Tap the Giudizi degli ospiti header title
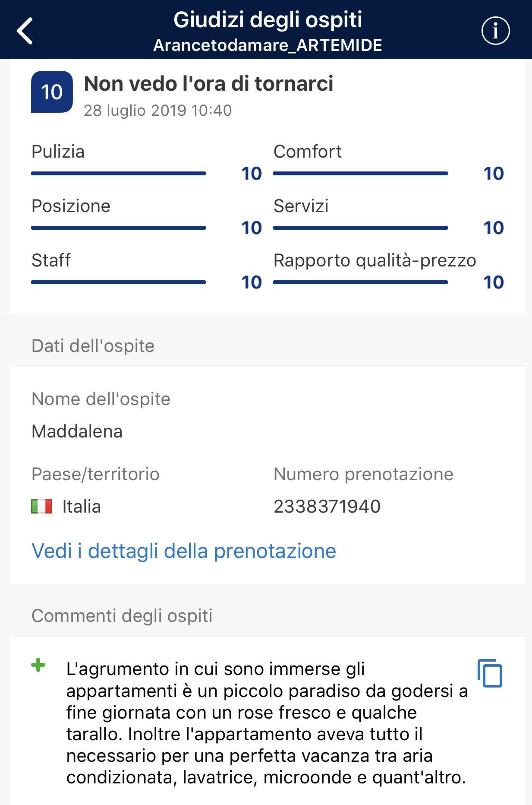Viewport: 532px width, 805px height. click(268, 20)
